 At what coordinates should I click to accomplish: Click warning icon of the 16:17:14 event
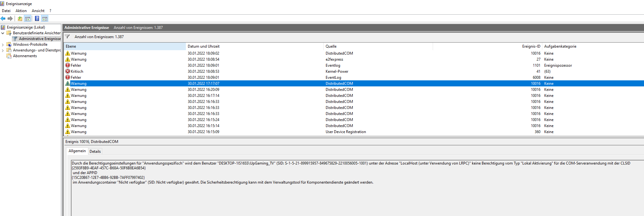click(x=68, y=96)
